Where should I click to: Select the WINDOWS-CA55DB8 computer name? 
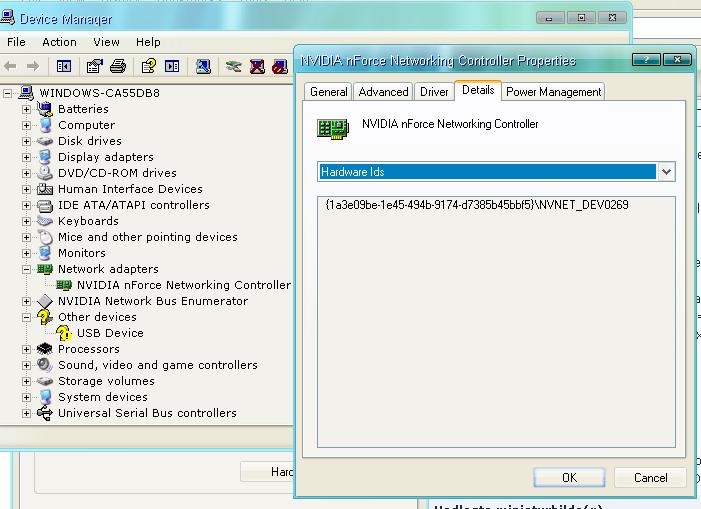[99, 93]
